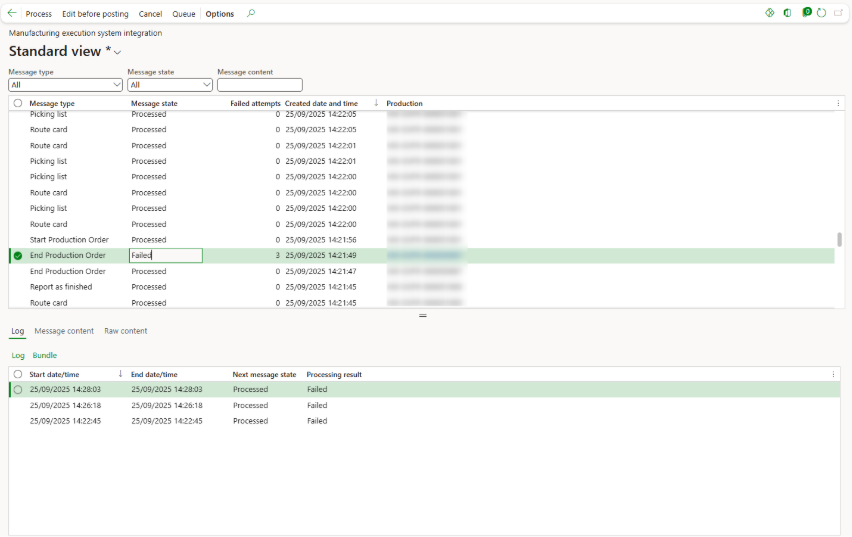
Task: Expand the Message type filter dropdown
Action: click(x=117, y=86)
